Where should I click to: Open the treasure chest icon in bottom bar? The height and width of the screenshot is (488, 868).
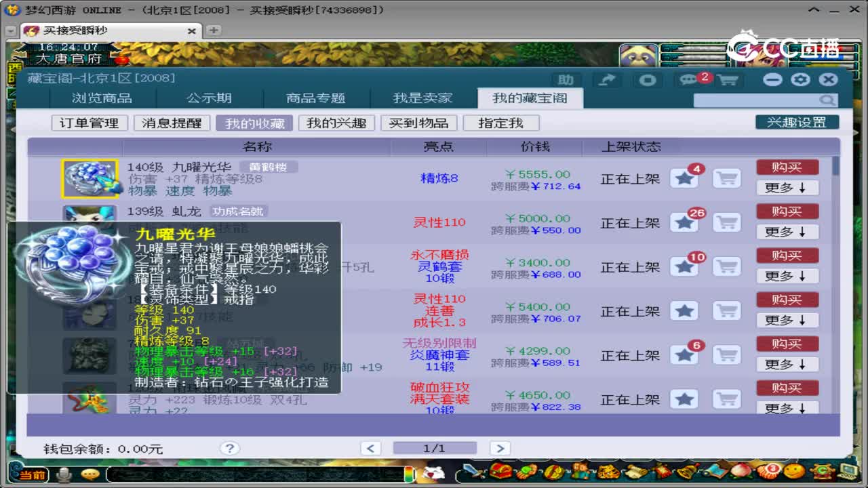pos(500,472)
